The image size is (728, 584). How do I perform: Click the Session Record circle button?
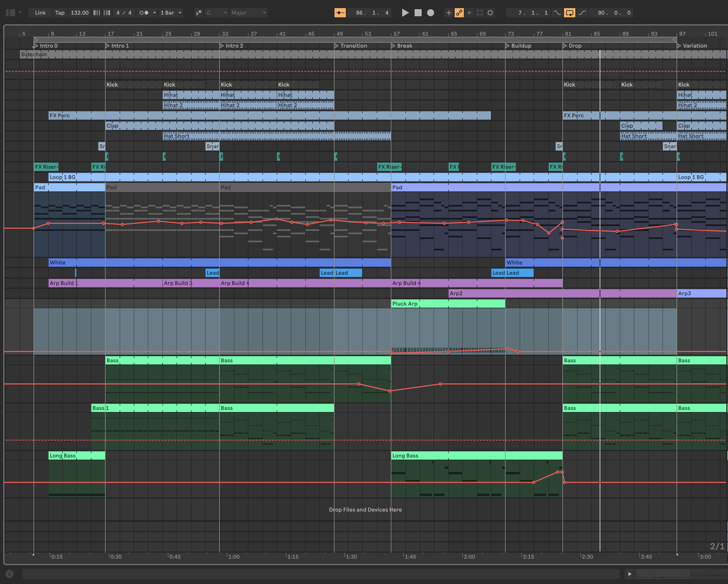(x=490, y=13)
